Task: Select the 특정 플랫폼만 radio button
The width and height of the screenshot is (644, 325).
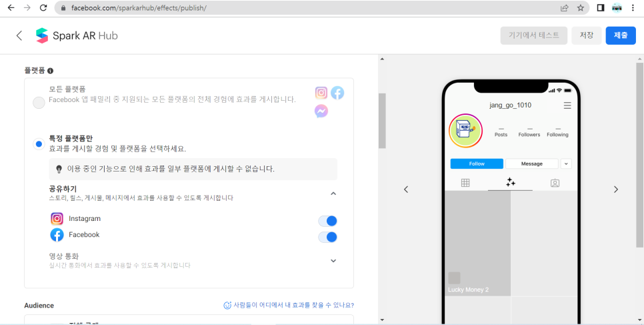Action: (x=39, y=144)
